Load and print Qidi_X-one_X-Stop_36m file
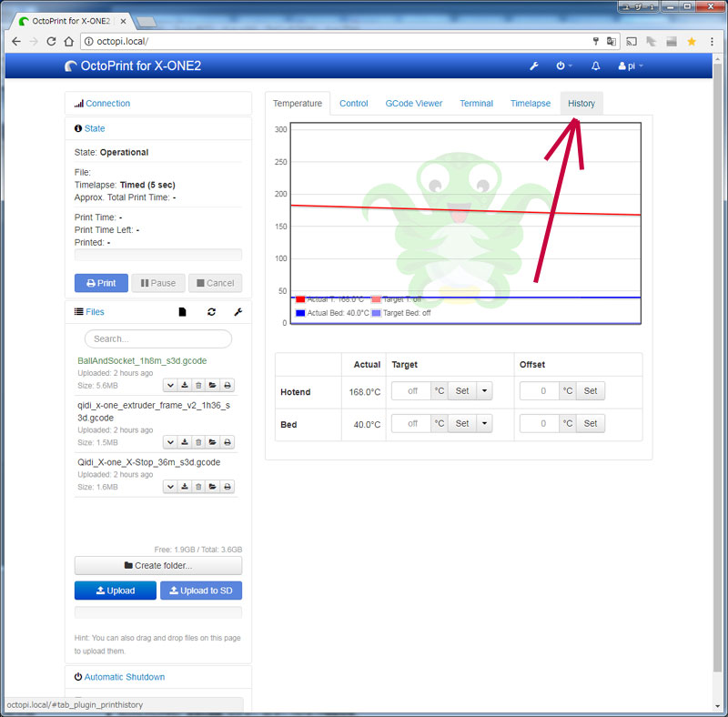This screenshot has width=728, height=717. (x=227, y=487)
